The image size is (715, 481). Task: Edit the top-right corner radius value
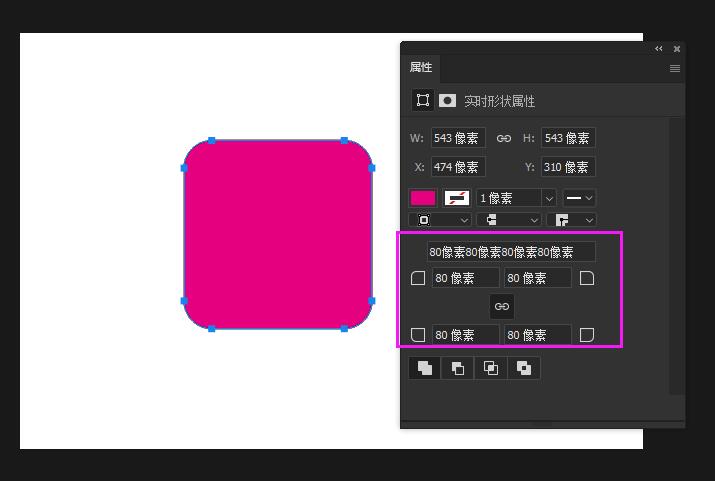point(538,278)
